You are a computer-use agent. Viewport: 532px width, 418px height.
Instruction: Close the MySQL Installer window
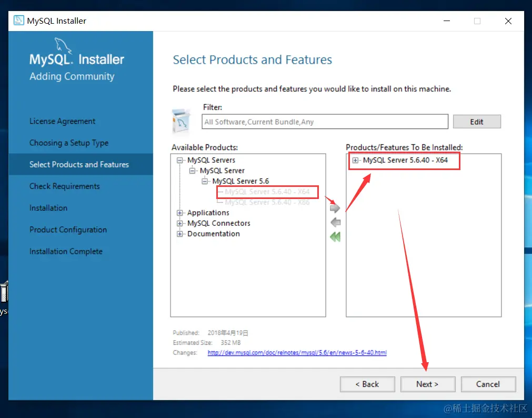(508, 21)
